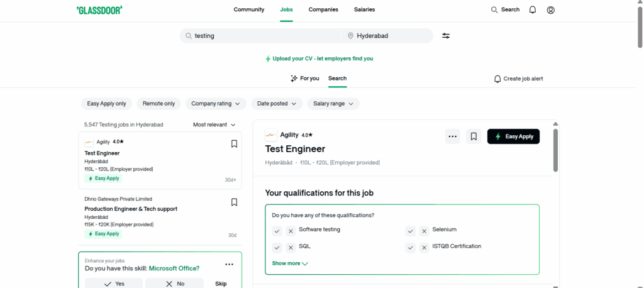Answer No to Microsoft Office skill
The width and height of the screenshot is (644, 288).
pyautogui.click(x=175, y=284)
